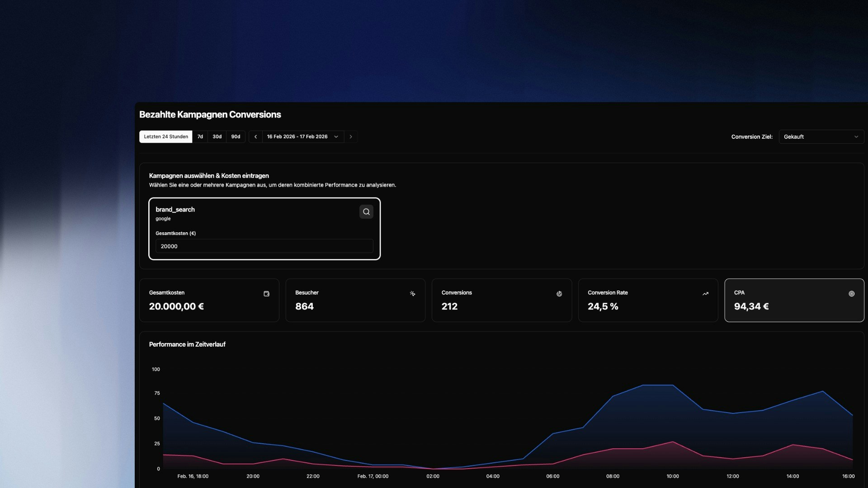This screenshot has height=488, width=868.
Task: Click the cursor icon on Besucher card
Action: tap(412, 294)
